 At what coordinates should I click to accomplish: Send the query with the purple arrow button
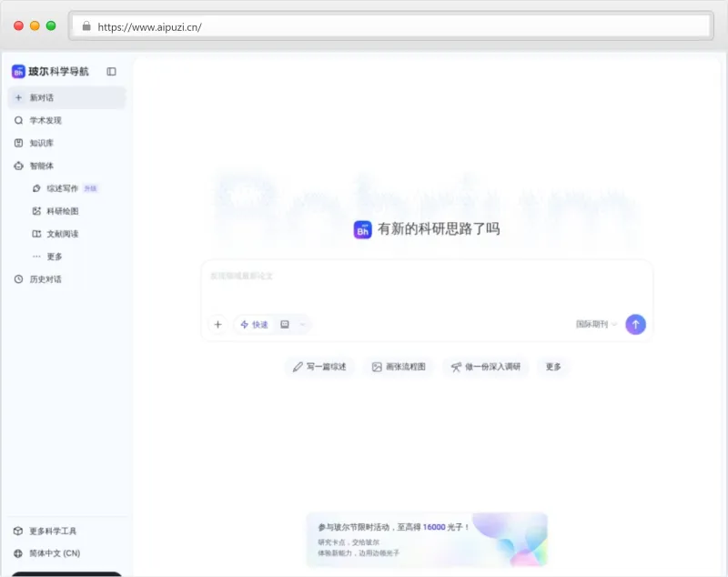pos(635,325)
